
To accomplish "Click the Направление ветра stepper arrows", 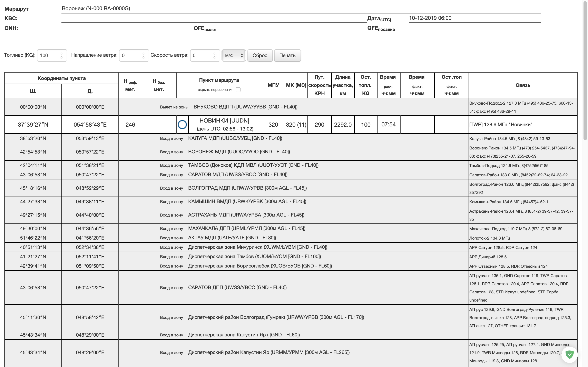I will pos(143,55).
